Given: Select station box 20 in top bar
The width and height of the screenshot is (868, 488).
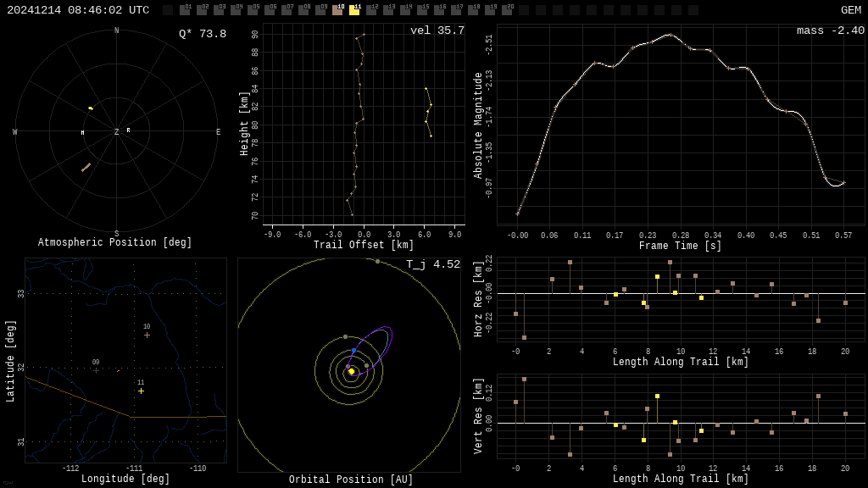Looking at the screenshot, I should [507, 10].
